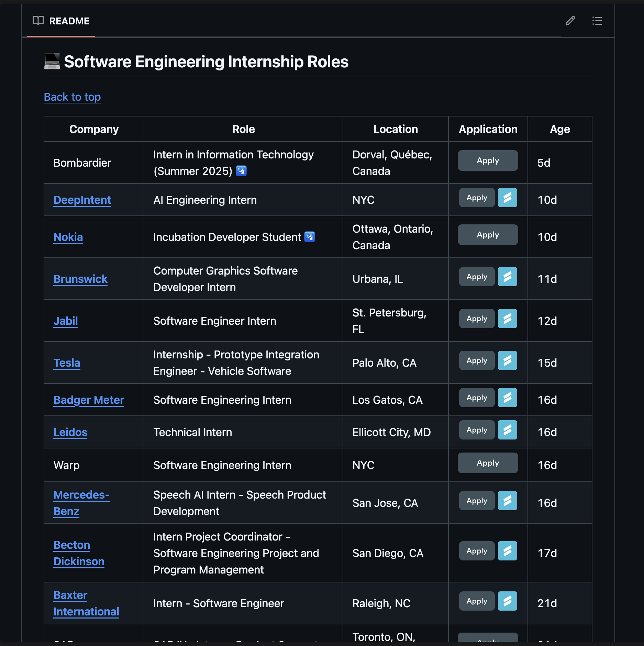Click Apply for Leidos Technical Intern
644x646 pixels.
pyautogui.click(x=477, y=430)
